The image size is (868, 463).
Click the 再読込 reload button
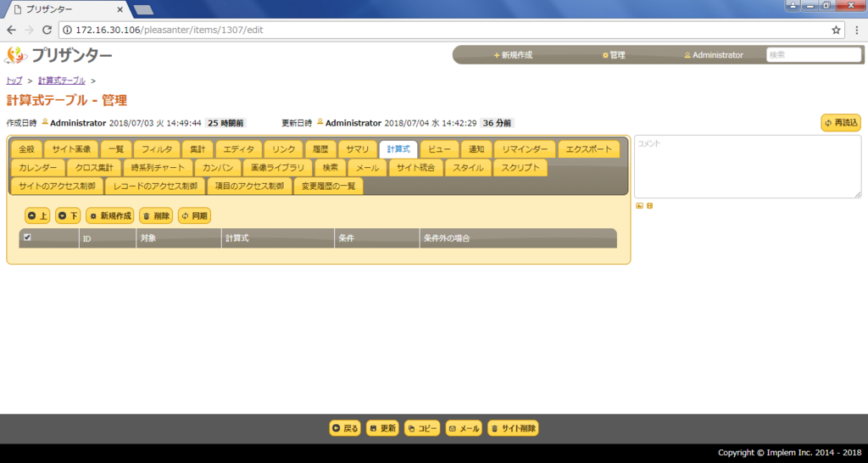(841, 123)
